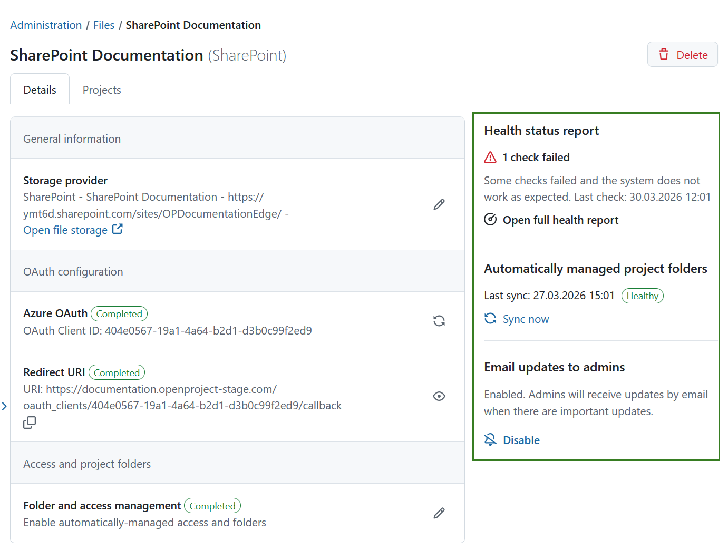Reset the Azure OAuth client credentials
Image resolution: width=728 pixels, height=560 pixels.
[439, 321]
